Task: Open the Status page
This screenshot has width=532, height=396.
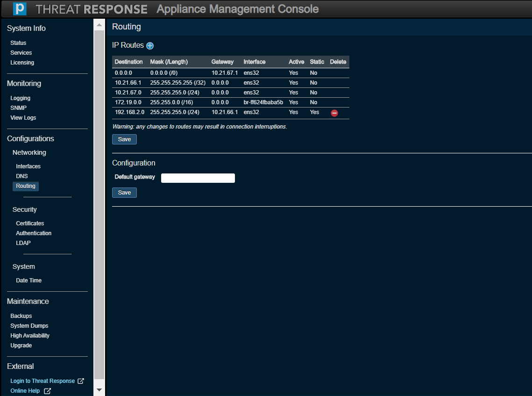Action: tap(18, 43)
